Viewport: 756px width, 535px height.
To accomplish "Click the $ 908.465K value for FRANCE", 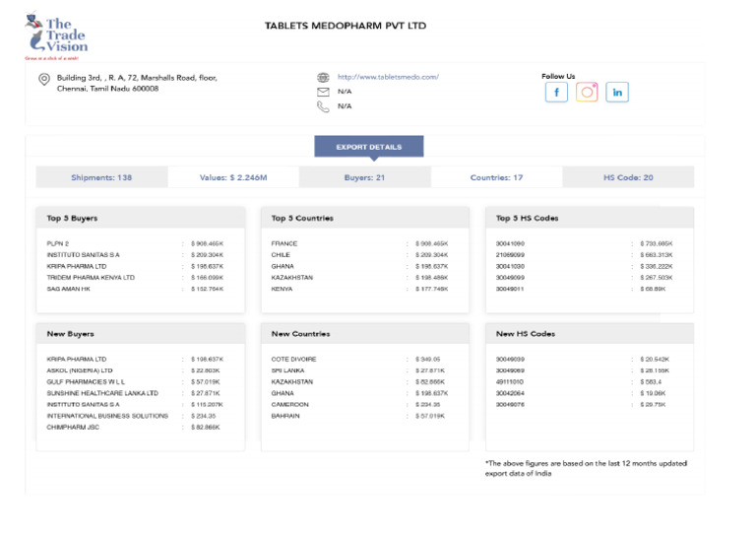I will (x=432, y=243).
